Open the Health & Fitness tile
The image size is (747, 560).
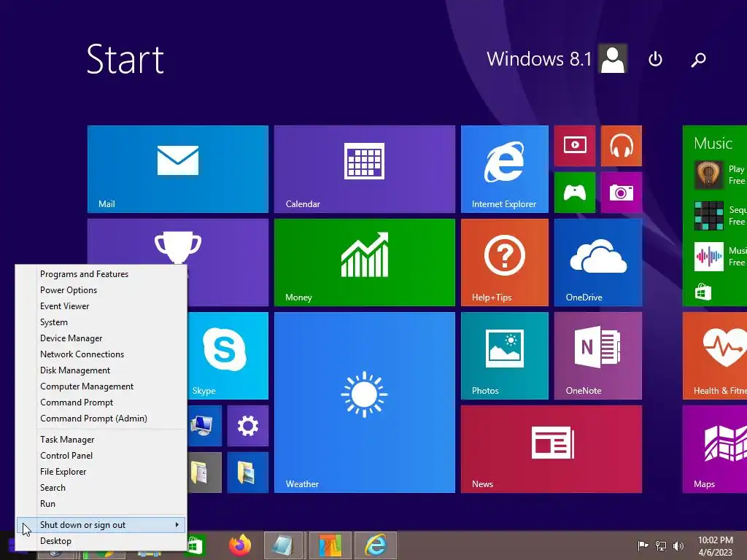(715, 356)
